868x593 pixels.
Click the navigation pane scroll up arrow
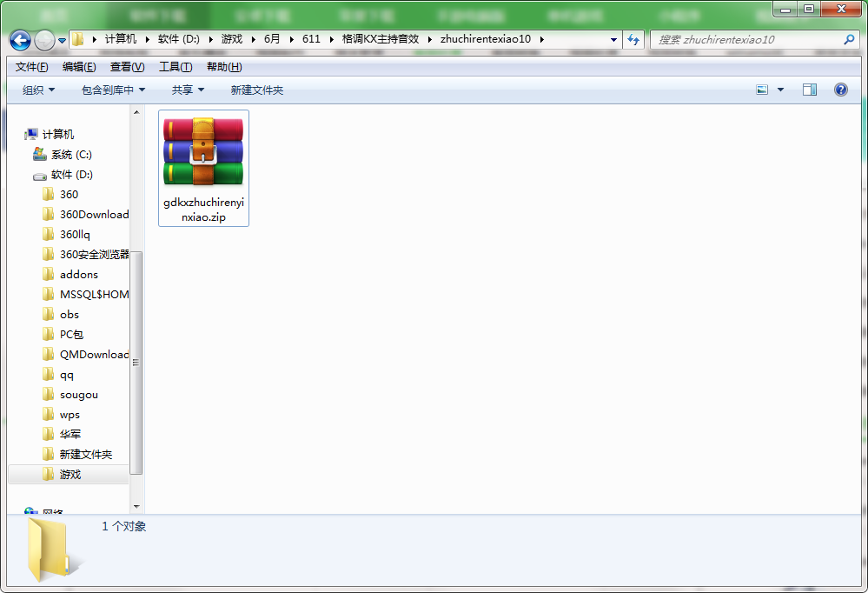[136, 113]
